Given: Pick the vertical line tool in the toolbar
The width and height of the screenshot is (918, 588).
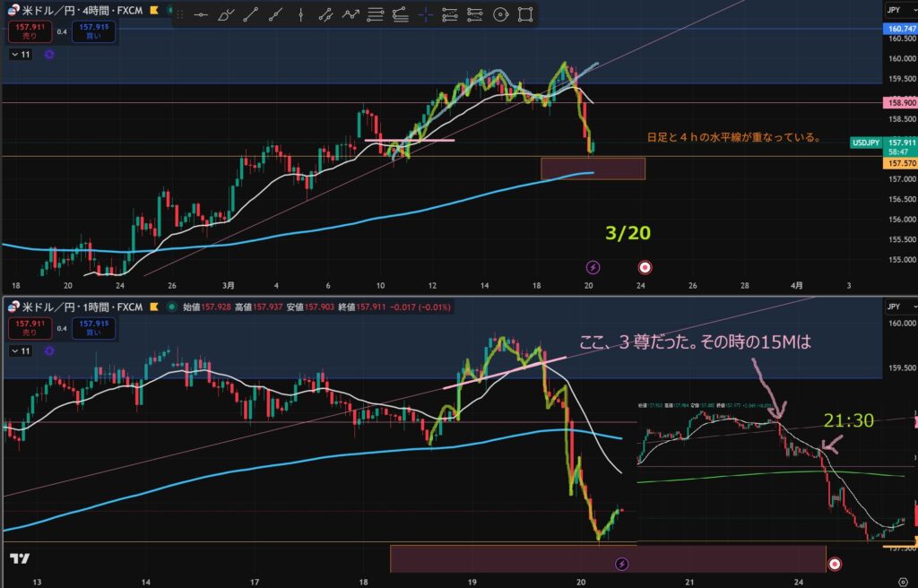Looking at the screenshot, I should [x=300, y=15].
